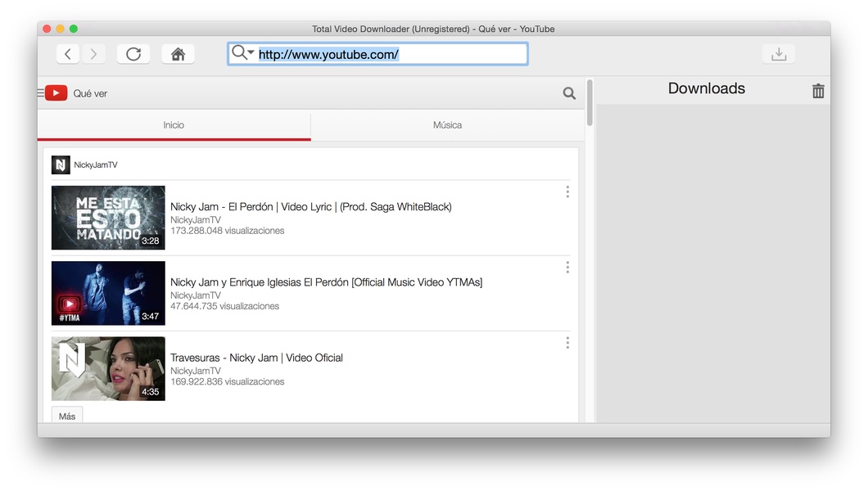This screenshot has height=491, width=868.
Task: Minimize the window with the yellow button
Action: tap(61, 29)
